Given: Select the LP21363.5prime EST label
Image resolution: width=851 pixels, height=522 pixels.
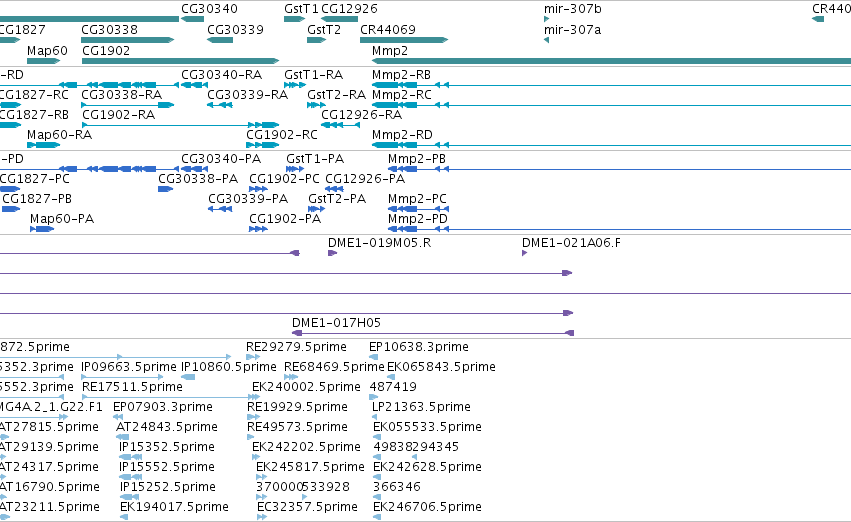Looking at the screenshot, I should point(421,408).
